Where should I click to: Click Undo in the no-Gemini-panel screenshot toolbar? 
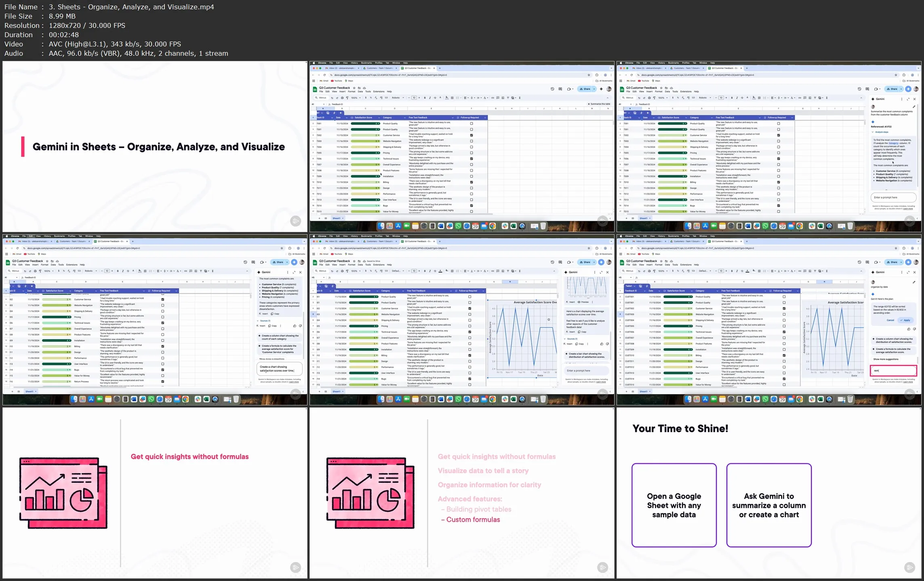point(332,98)
